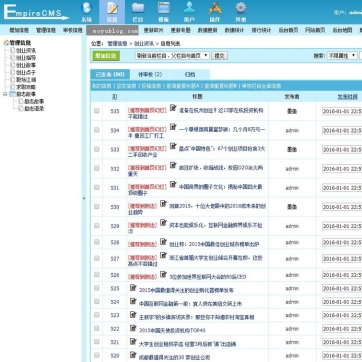Click edit icon for article ID 521
This screenshot has height=362, width=362.
[133, 341]
